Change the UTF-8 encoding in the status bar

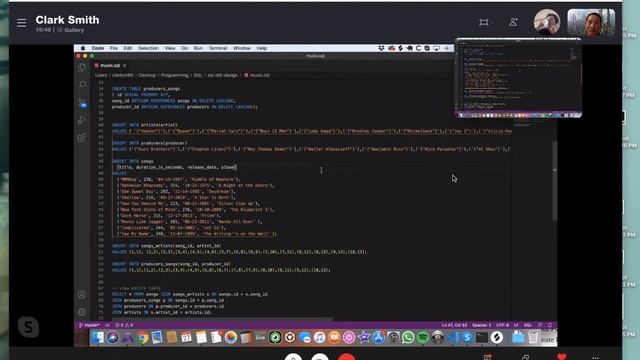(x=502, y=325)
